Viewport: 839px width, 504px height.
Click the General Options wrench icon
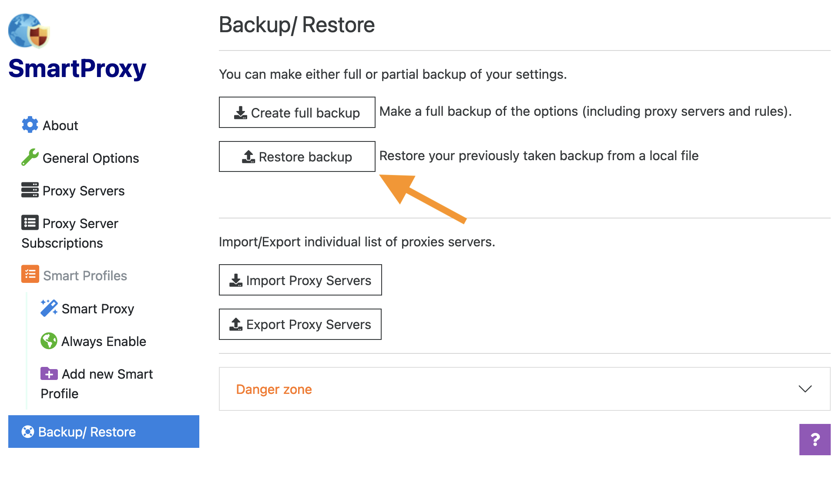[x=30, y=158]
